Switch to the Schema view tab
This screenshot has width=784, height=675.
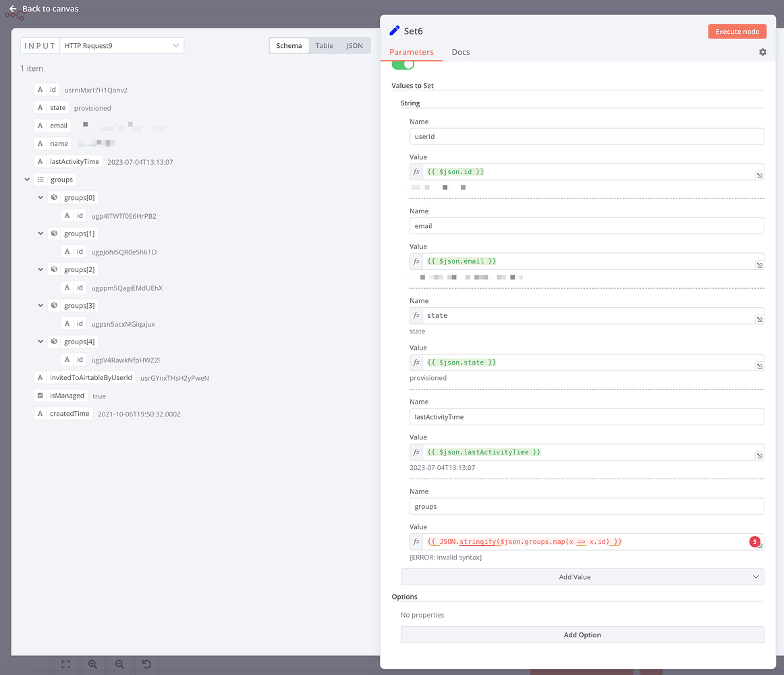pyautogui.click(x=289, y=45)
